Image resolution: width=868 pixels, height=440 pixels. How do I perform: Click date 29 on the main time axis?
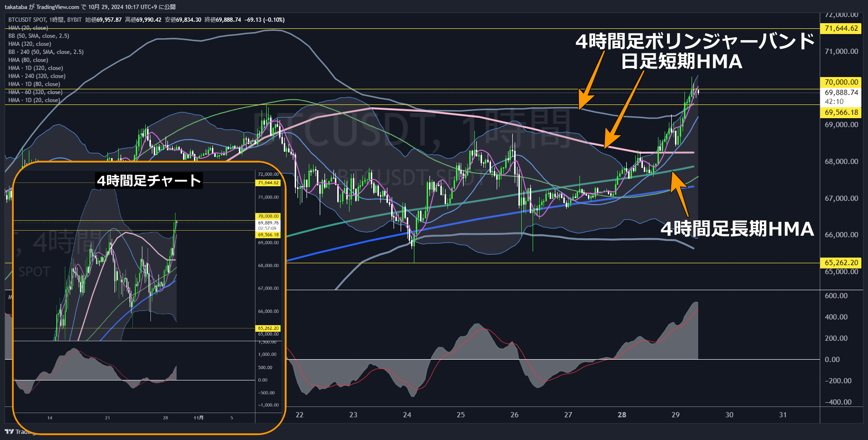[675, 415]
